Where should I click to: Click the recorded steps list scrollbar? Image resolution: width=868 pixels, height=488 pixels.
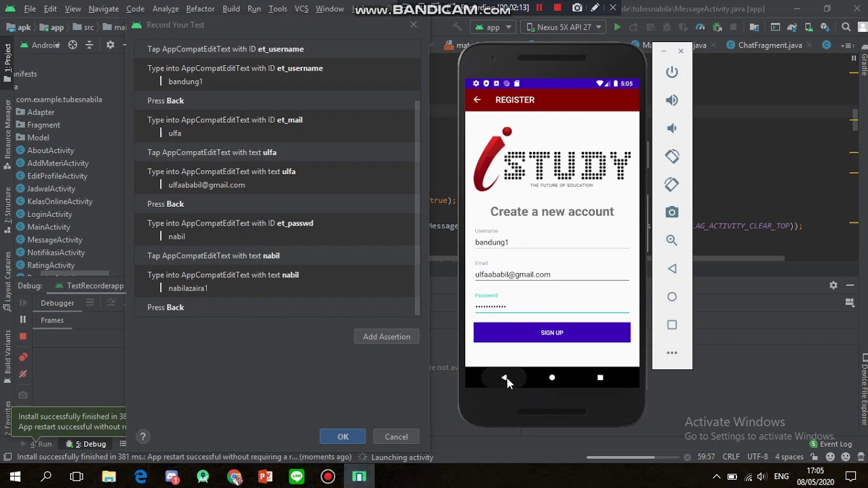pyautogui.click(x=417, y=207)
